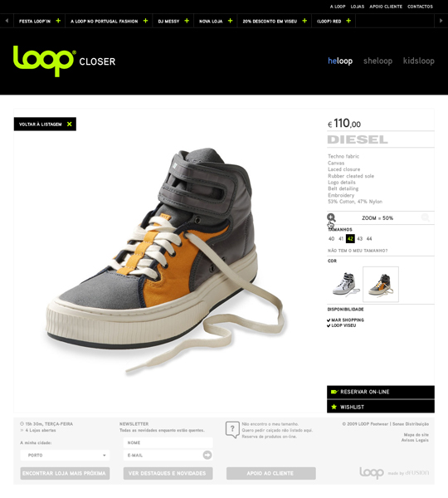Add the shoe to the Wishlist

pos(381,407)
